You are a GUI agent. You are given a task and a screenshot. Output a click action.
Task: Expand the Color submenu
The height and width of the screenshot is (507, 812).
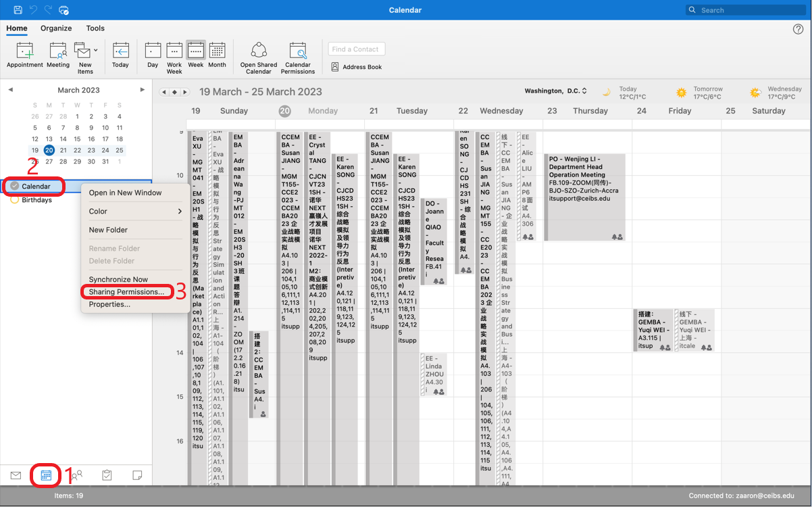(x=135, y=212)
